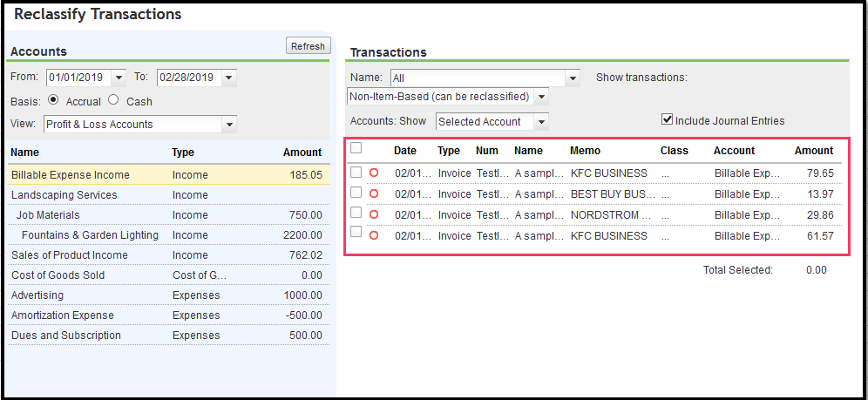
Task: Open the From date dropdown
Action: 119,78
